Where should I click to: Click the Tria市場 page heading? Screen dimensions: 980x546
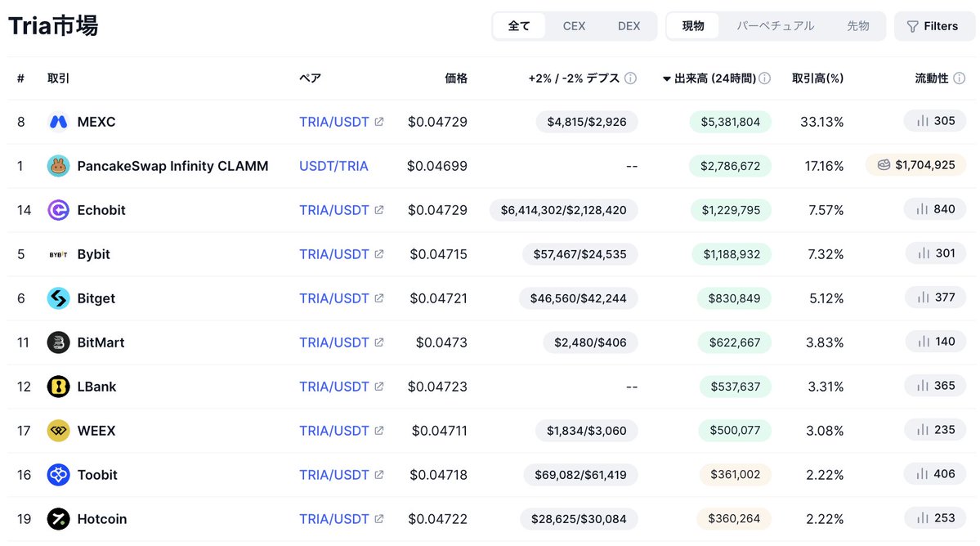point(53,25)
